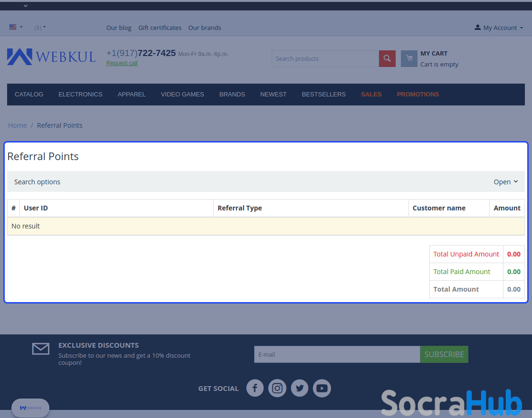The height and width of the screenshot is (418, 532).
Task: Click the Request call link
Action: pos(122,63)
